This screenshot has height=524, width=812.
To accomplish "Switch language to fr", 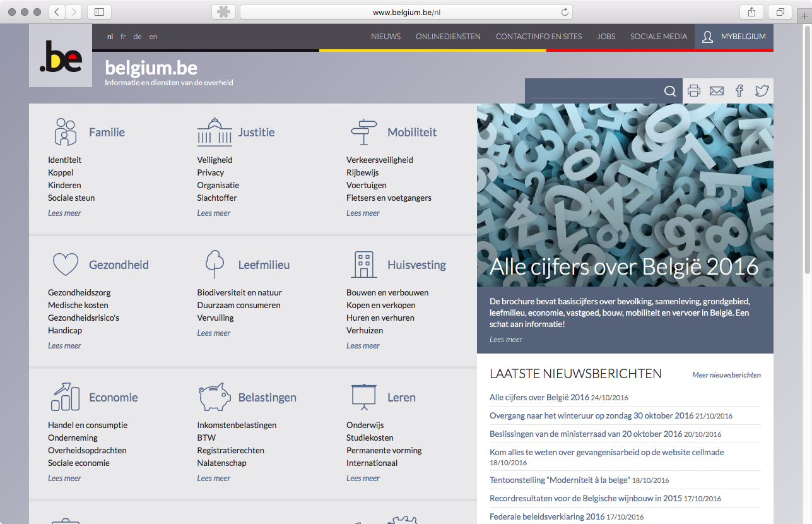I will click(x=123, y=37).
